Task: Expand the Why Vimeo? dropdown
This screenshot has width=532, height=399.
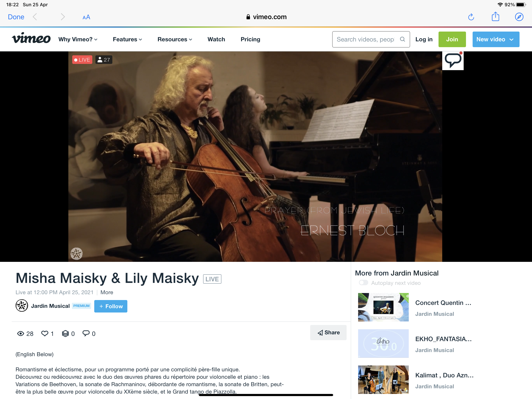Action: click(78, 39)
